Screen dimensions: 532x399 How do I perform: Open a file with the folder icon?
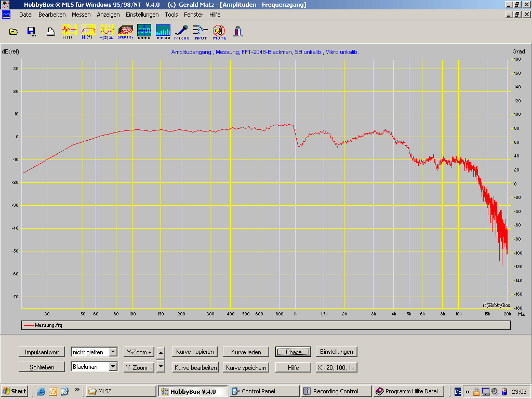pyautogui.click(x=14, y=32)
